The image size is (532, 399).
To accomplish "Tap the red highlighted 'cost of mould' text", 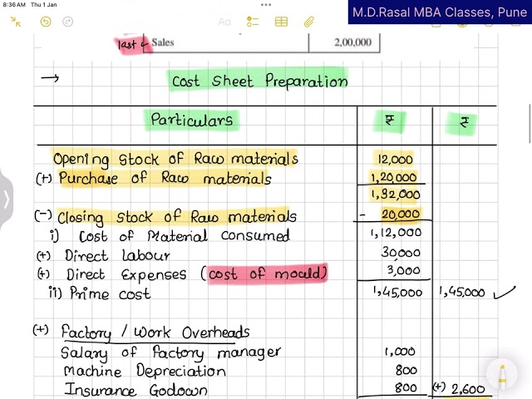I will pyautogui.click(x=267, y=273).
